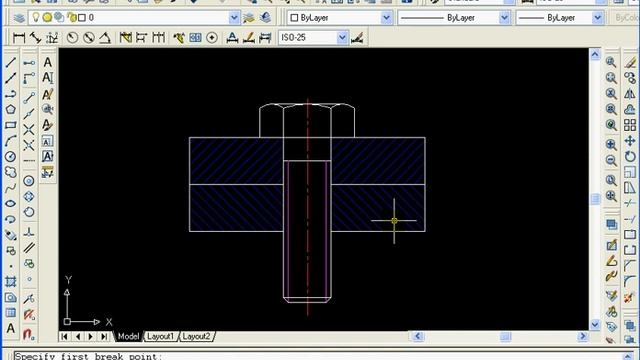Open the Hatch tool
640x360 pixels.
[11, 282]
